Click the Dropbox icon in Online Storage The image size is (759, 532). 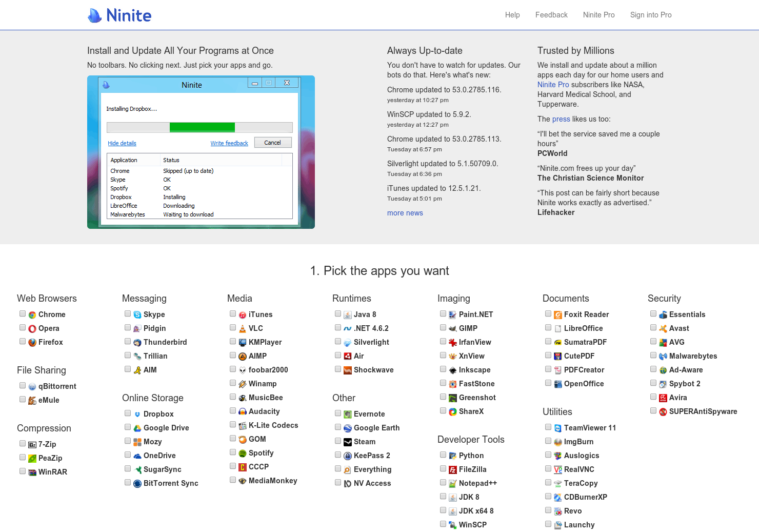137,415
